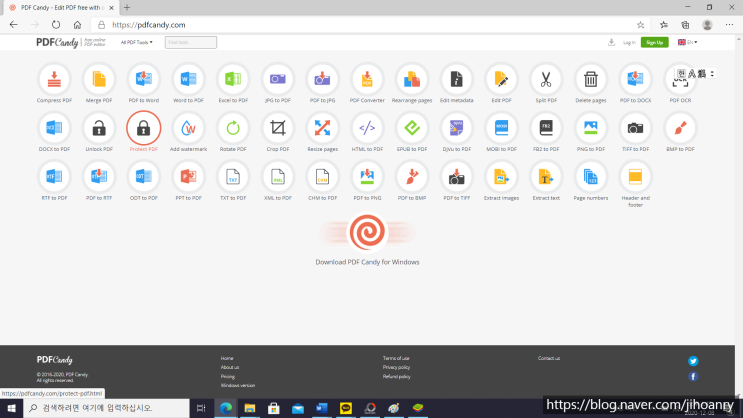Click the PDF Candy swirl download logo
This screenshot has width=743, height=418.
click(367, 232)
